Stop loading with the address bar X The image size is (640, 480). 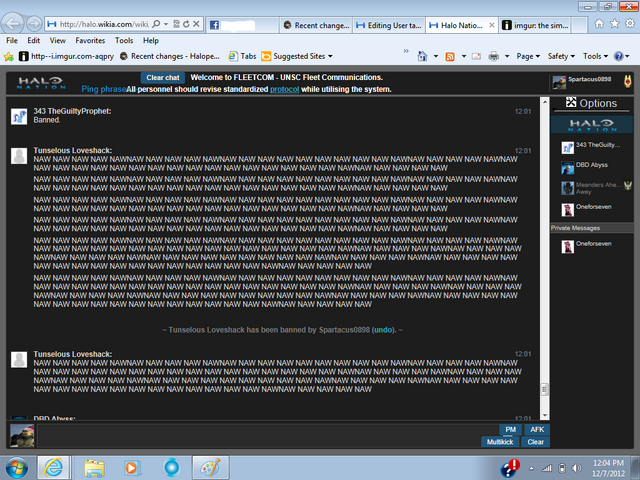coord(196,24)
